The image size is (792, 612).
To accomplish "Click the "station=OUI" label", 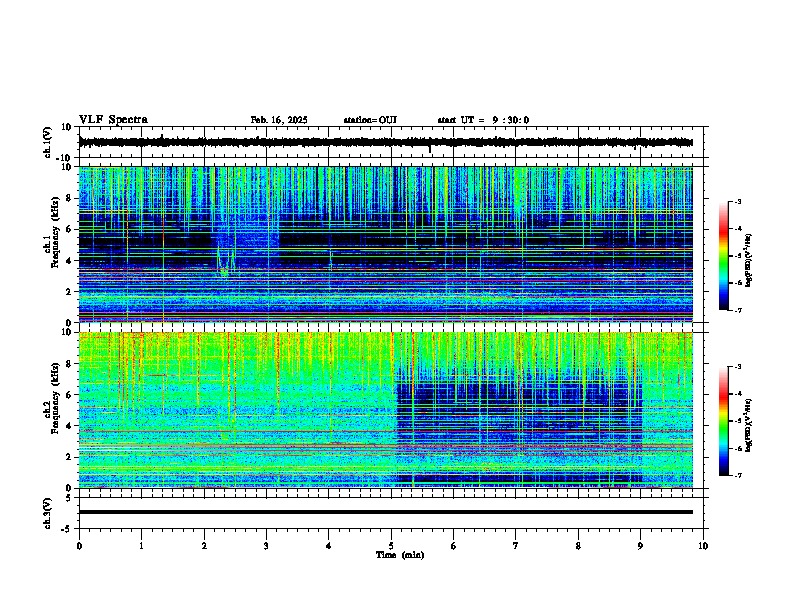I will pos(370,120).
